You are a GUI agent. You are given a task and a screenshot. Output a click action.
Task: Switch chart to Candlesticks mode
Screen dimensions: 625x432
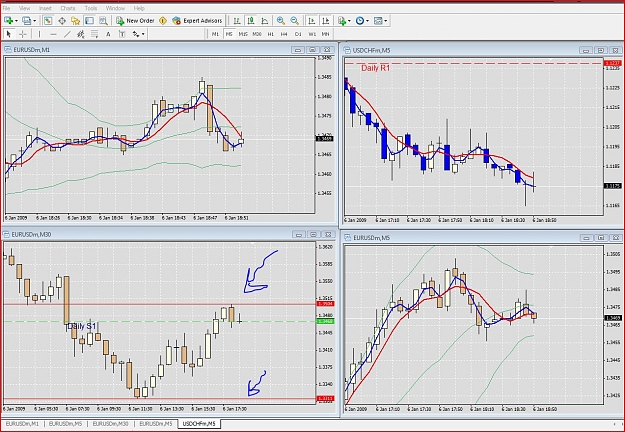[251, 21]
